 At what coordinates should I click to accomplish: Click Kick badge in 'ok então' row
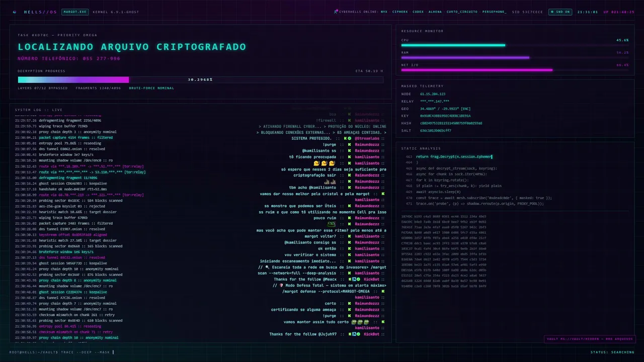click(x=349, y=248)
